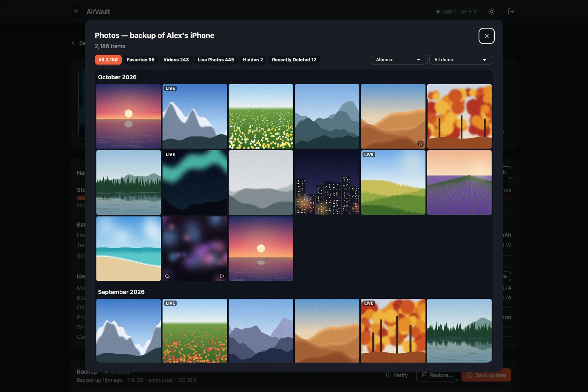Toggle the light/dark theme sun icon

[x=492, y=11]
